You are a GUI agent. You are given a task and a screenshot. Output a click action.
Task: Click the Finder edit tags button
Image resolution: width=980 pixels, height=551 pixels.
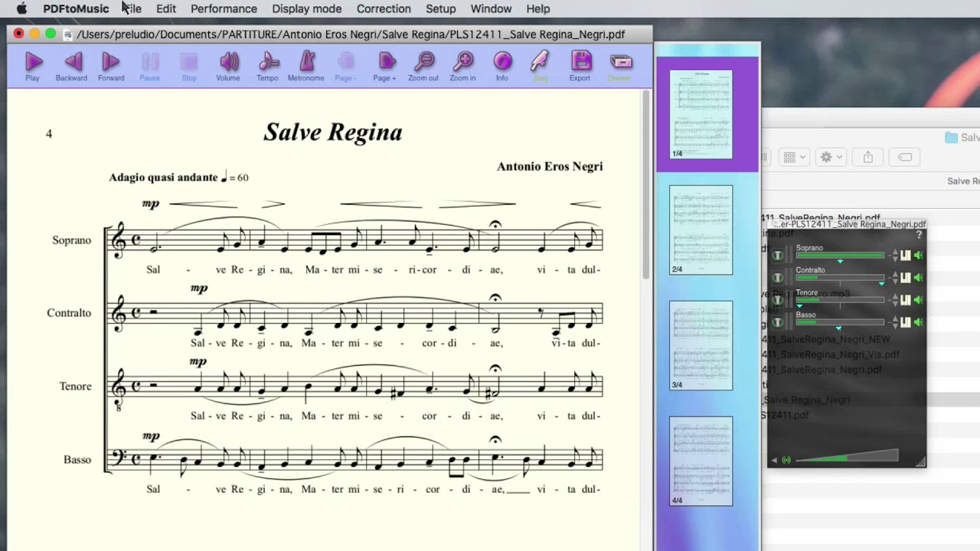(905, 157)
